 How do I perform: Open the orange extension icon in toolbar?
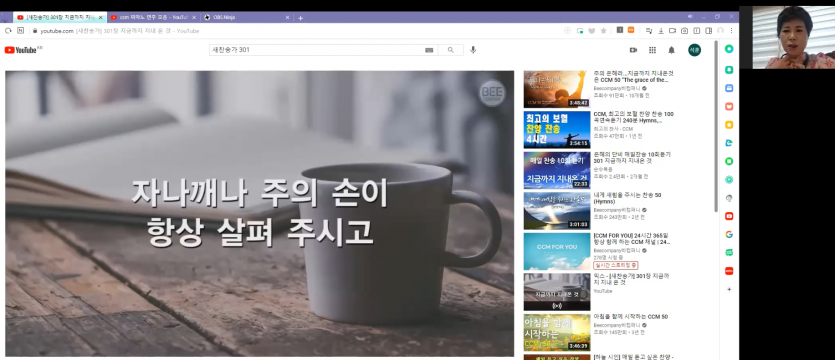[x=631, y=30]
